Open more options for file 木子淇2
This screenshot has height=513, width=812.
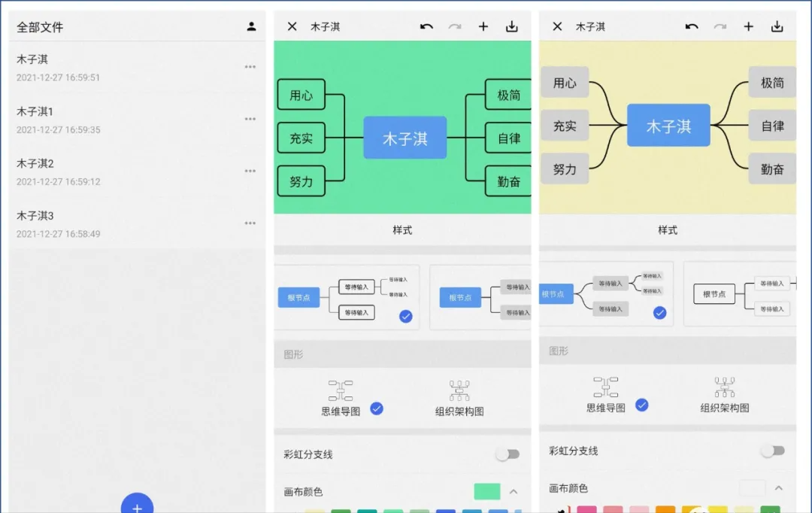click(x=250, y=171)
